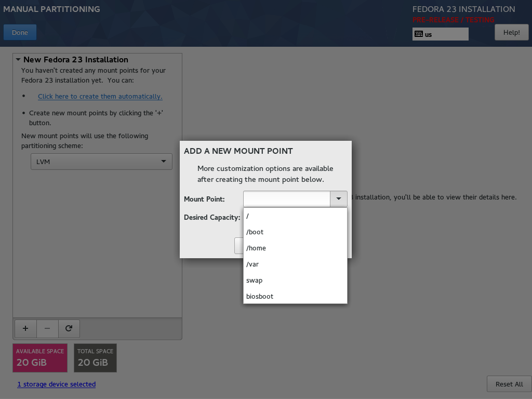Open the us keyboard layout indicator
532x399 pixels.
(x=440, y=34)
